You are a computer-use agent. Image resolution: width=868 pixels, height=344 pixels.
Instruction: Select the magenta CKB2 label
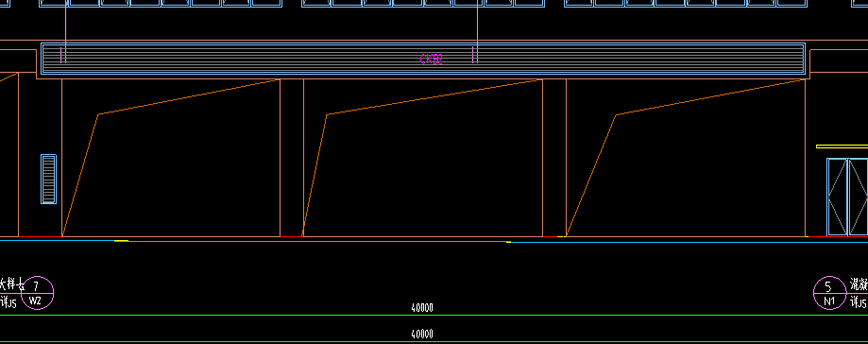(x=432, y=60)
